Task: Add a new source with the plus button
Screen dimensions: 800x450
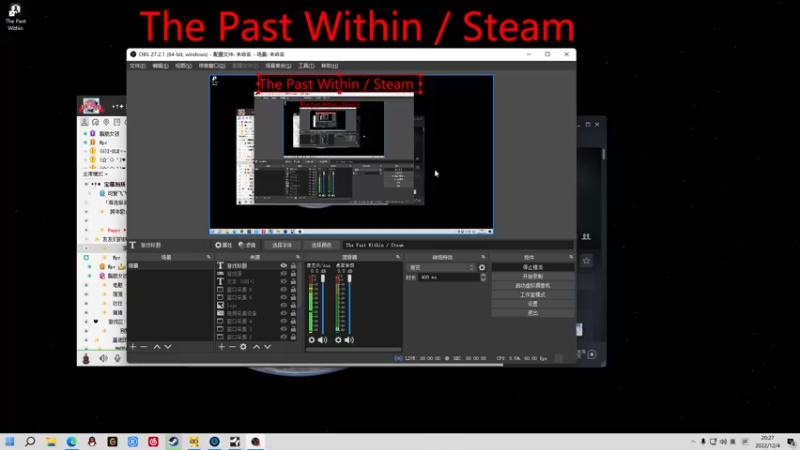Action: pyautogui.click(x=221, y=347)
